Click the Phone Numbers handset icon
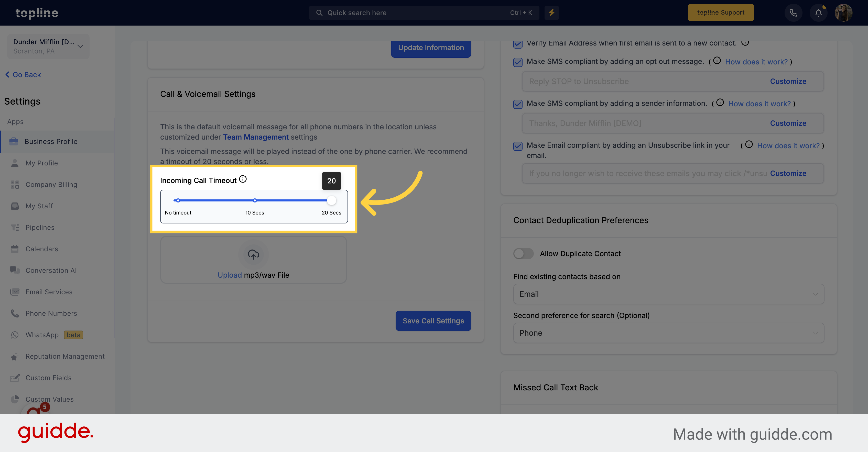The height and width of the screenshot is (452, 868). pyautogui.click(x=15, y=313)
